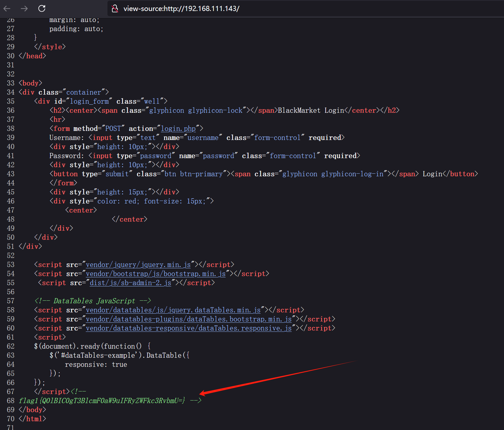504x430 pixels.
Task: Open the login.php form action link
Action: (x=178, y=129)
